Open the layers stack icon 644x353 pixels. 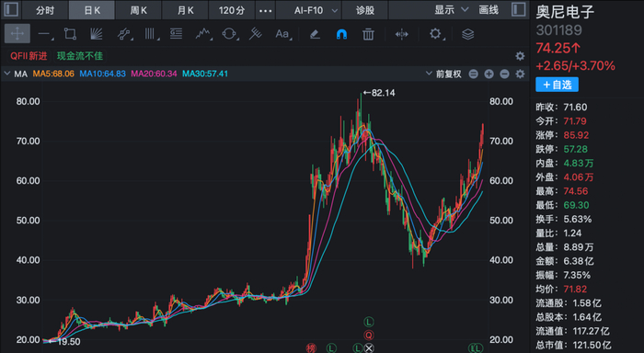click(467, 34)
